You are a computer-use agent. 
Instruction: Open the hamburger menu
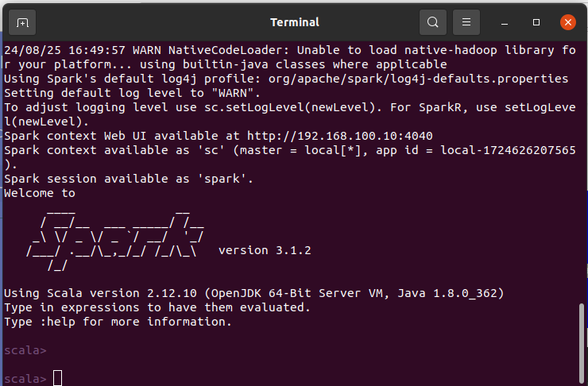click(467, 22)
